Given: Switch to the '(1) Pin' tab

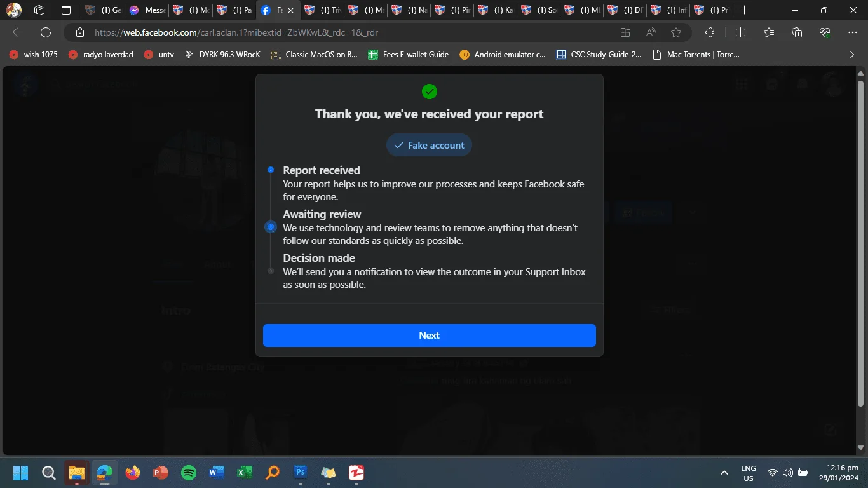Looking at the screenshot, I should click(x=452, y=10).
